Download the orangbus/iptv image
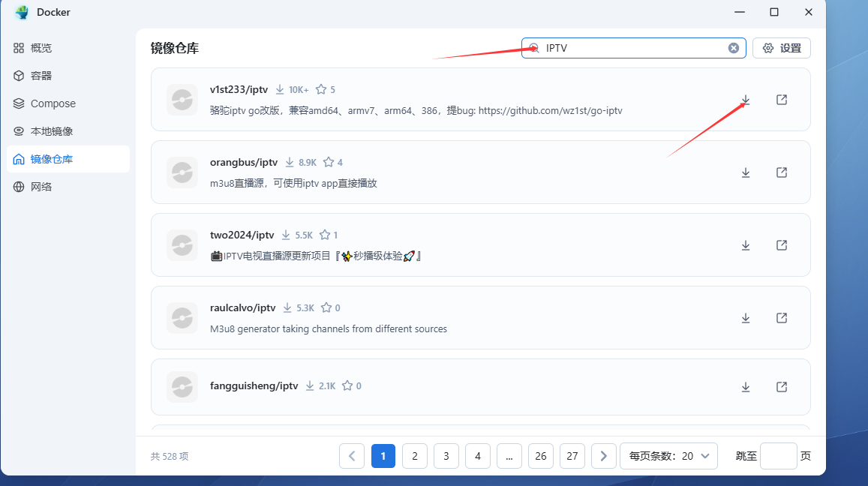The width and height of the screenshot is (868, 486). click(x=746, y=172)
